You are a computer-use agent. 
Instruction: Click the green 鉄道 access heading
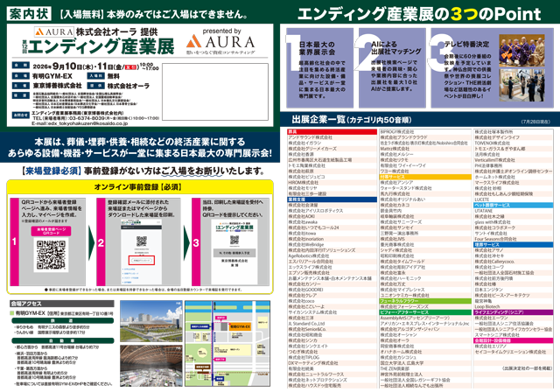[x=62, y=321]
